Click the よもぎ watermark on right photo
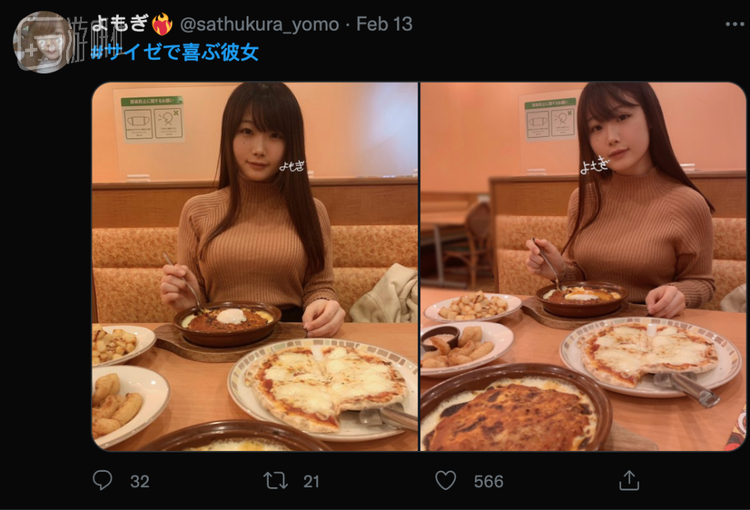The height and width of the screenshot is (510, 750). point(595,166)
